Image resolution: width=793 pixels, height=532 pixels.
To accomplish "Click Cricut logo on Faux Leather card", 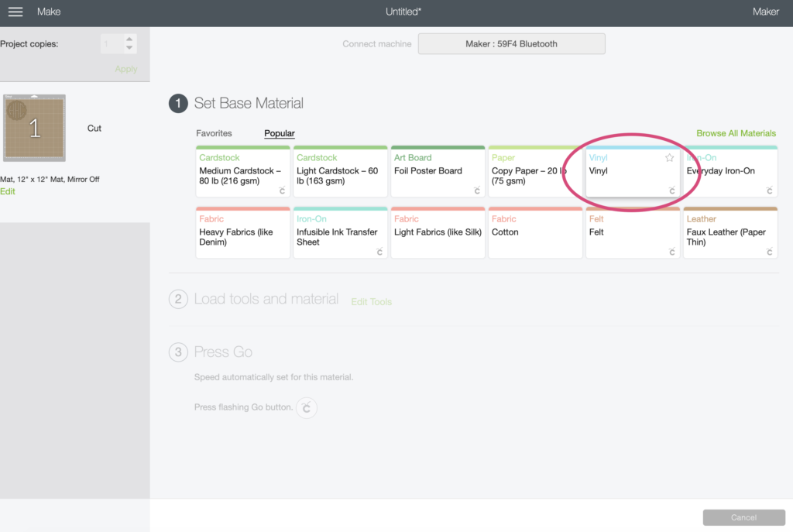I will 769,252.
